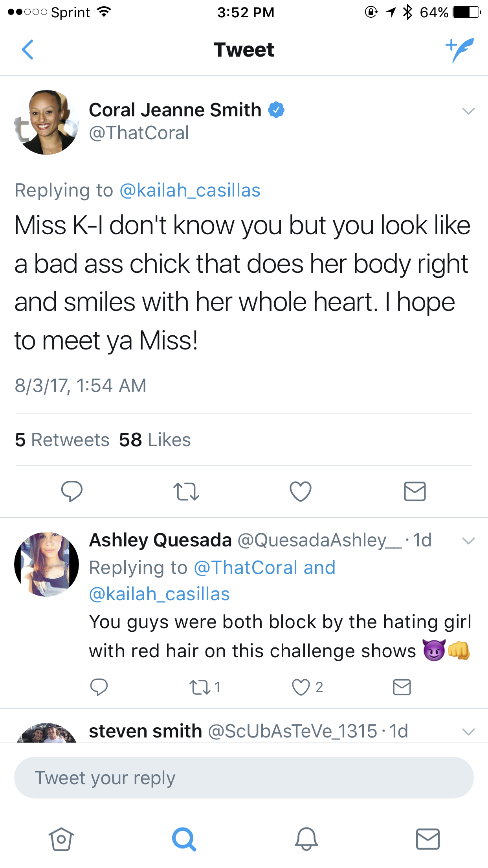Tap the Tweet your reply field

point(244,778)
